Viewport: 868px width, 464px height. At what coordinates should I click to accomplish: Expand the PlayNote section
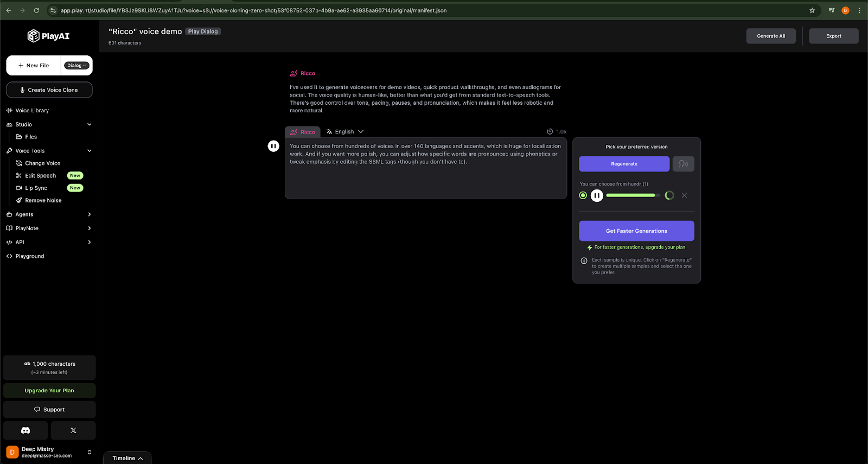(x=90, y=228)
